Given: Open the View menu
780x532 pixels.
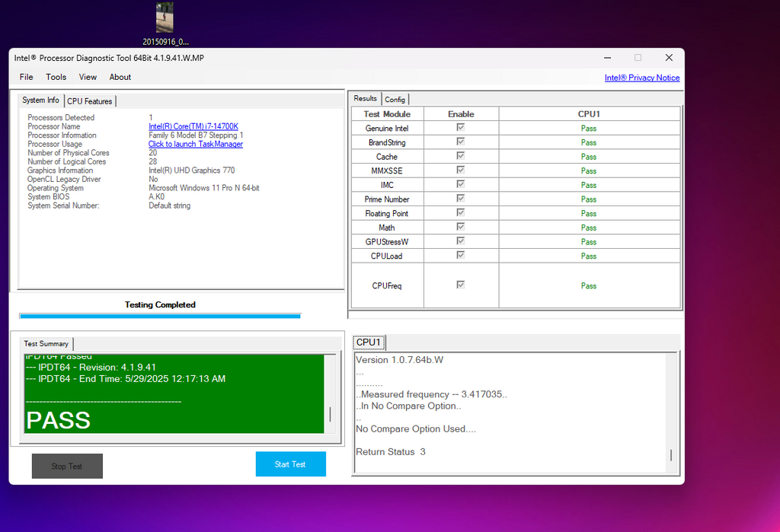Looking at the screenshot, I should (88, 77).
